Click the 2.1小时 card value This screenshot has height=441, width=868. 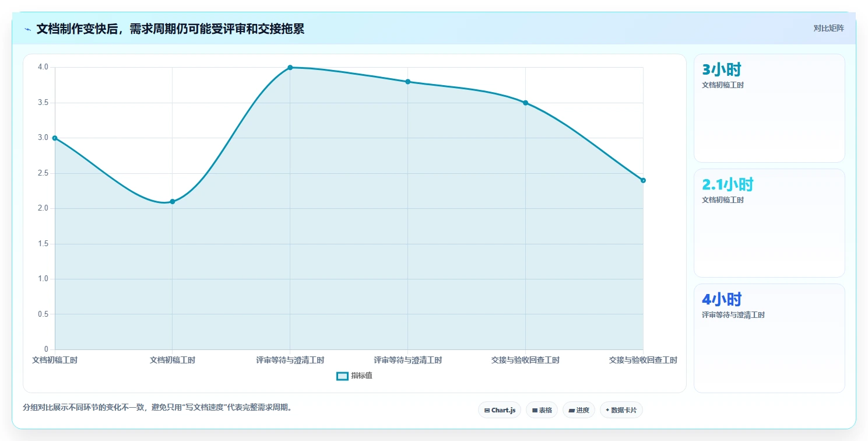pos(728,185)
